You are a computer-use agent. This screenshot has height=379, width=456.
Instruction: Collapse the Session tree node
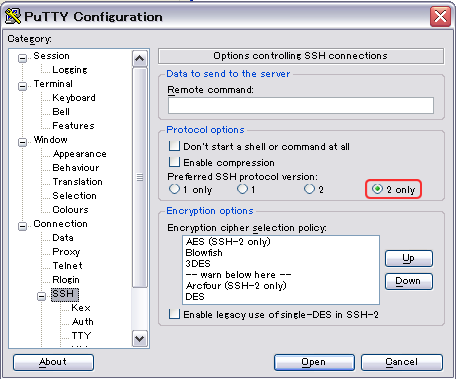[22, 58]
